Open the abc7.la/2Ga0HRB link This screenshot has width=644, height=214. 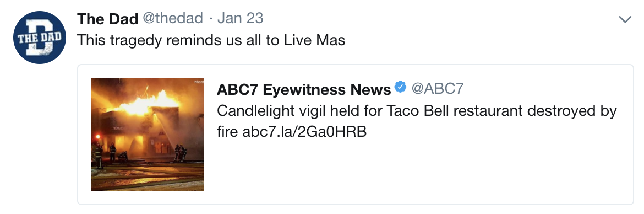tap(304, 132)
